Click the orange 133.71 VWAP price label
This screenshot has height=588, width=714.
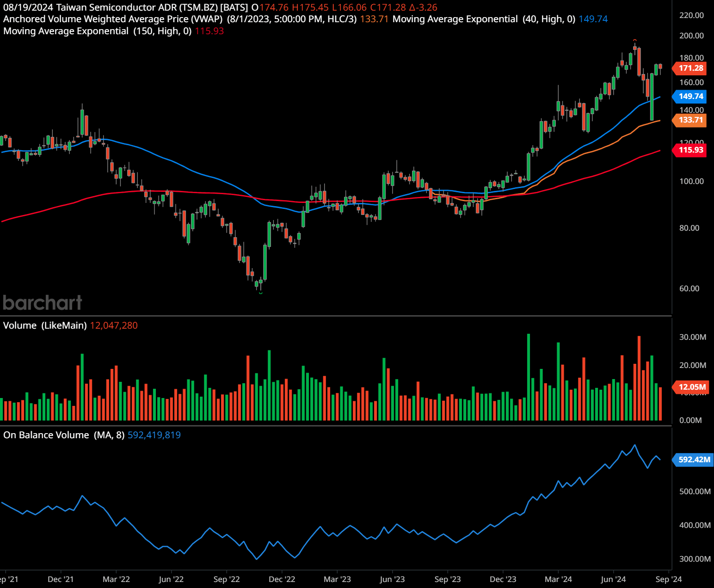click(x=690, y=120)
